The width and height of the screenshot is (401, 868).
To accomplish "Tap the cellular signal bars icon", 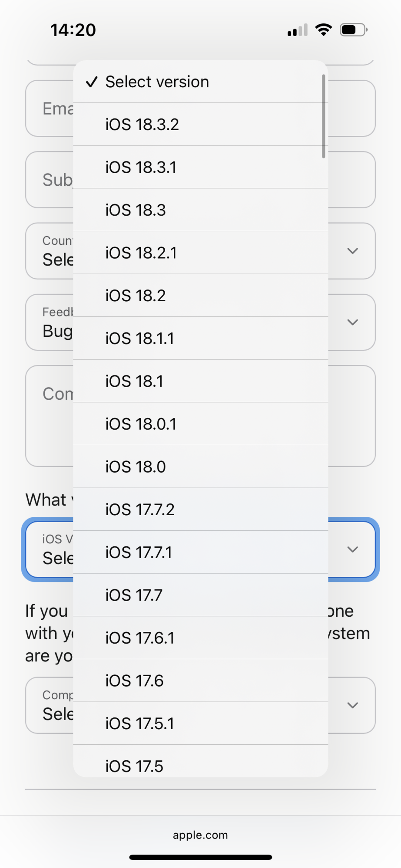I will (298, 30).
